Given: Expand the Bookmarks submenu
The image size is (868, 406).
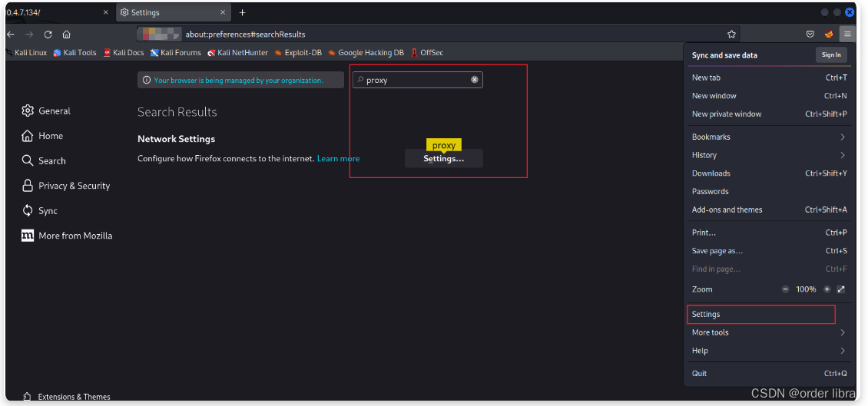Looking at the screenshot, I should tap(770, 137).
